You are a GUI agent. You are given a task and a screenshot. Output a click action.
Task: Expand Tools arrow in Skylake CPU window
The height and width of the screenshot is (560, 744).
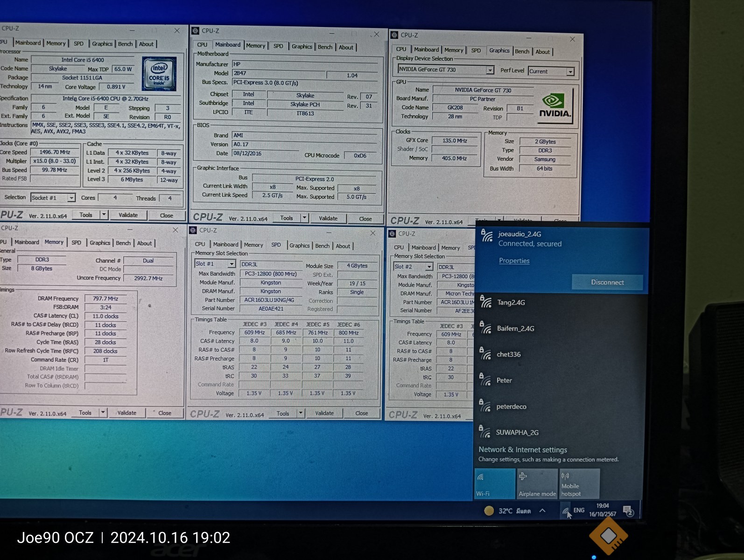[104, 215]
